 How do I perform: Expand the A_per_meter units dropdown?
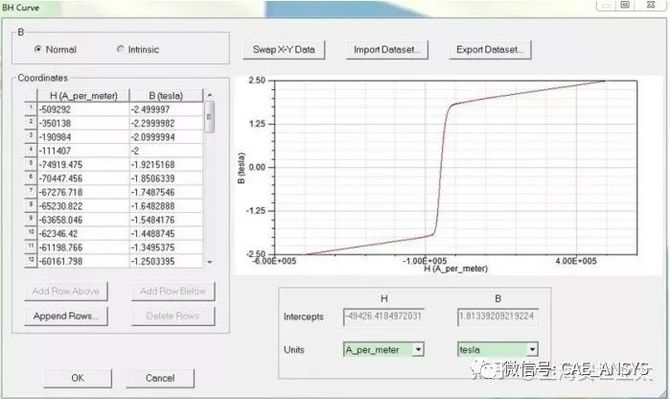pos(418,349)
